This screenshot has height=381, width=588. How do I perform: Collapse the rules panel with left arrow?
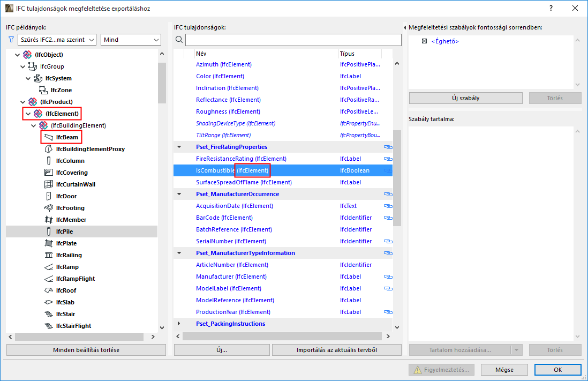pyautogui.click(x=405, y=27)
